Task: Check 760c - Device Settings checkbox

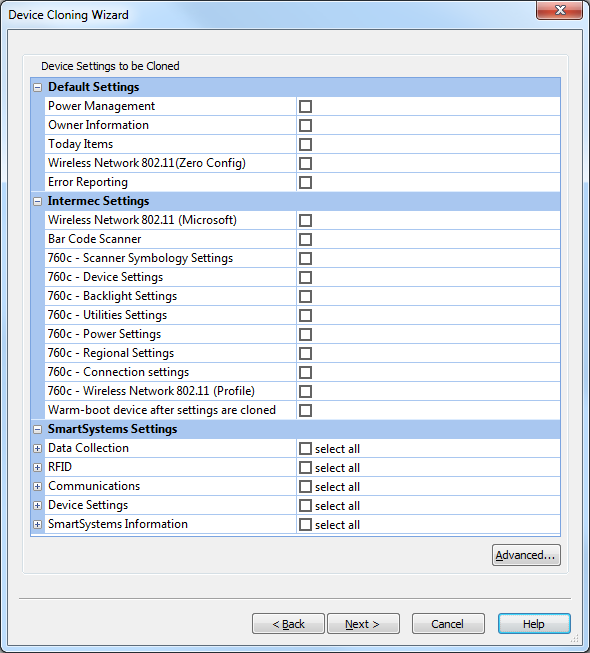Action: pyautogui.click(x=305, y=277)
